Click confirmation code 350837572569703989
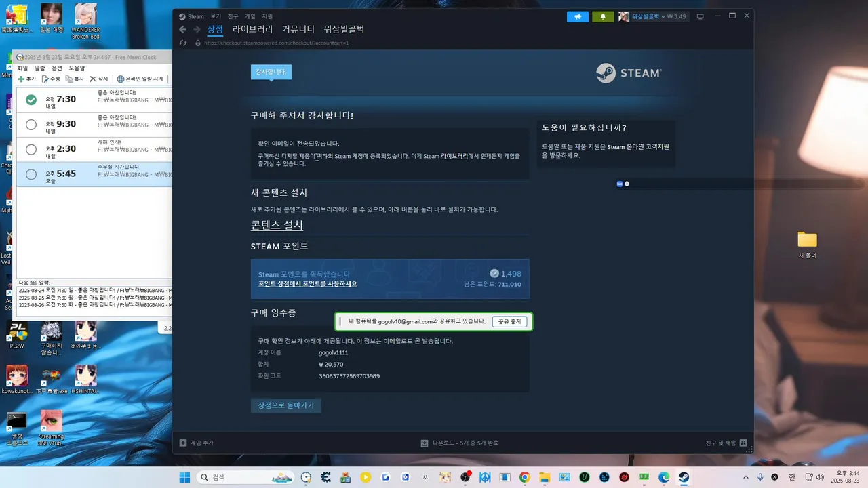The width and height of the screenshot is (868, 488). coord(349,376)
